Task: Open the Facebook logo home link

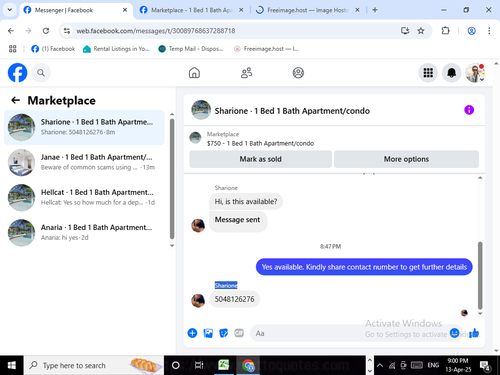Action: [17, 72]
